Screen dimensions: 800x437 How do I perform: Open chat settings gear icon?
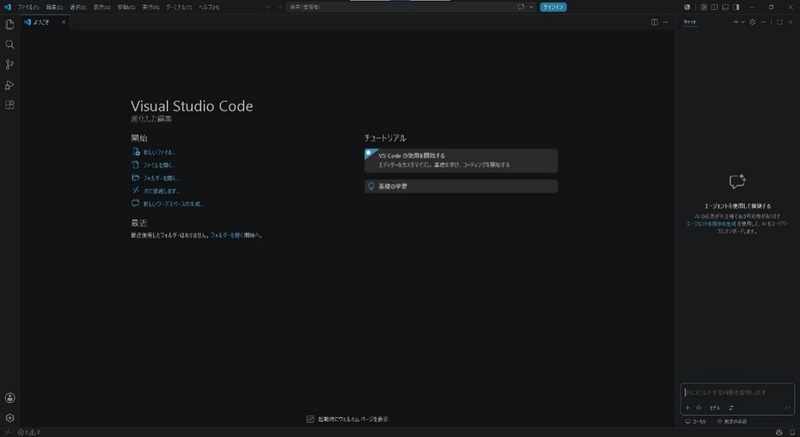[752, 22]
